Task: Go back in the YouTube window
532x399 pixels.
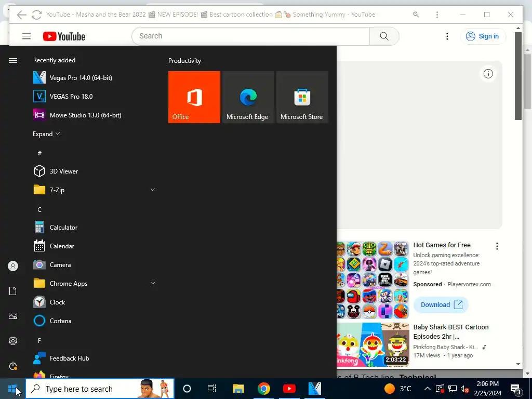Action: 22,15
